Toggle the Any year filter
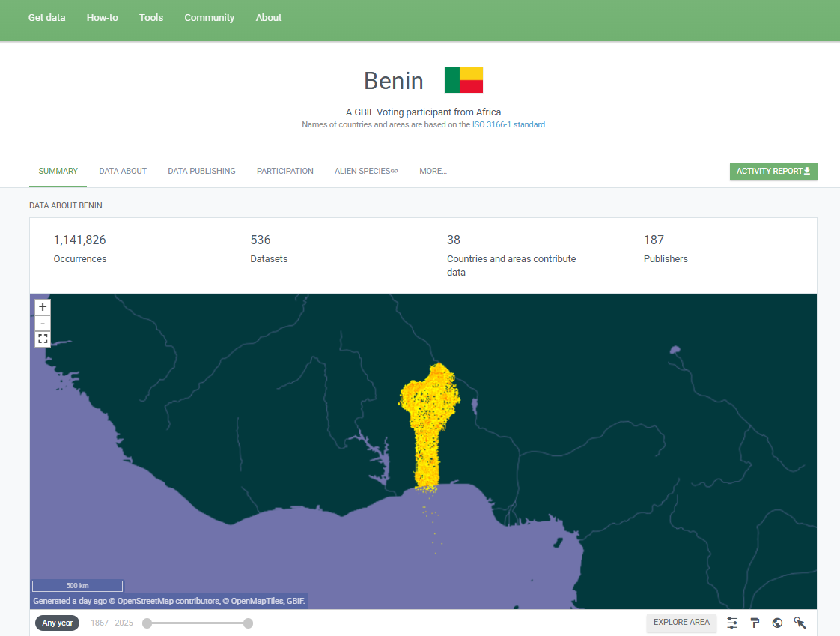 (x=57, y=623)
